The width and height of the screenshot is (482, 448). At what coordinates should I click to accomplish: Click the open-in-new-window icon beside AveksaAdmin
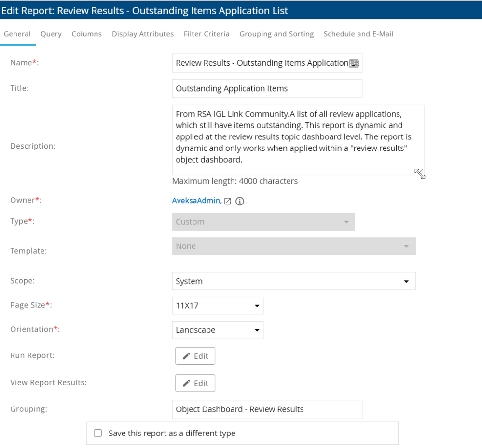pos(228,201)
